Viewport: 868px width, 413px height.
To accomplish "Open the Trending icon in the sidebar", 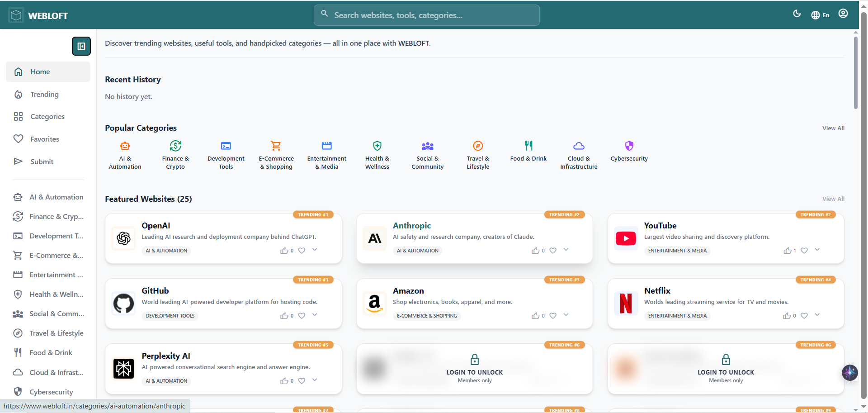I will coord(18,94).
